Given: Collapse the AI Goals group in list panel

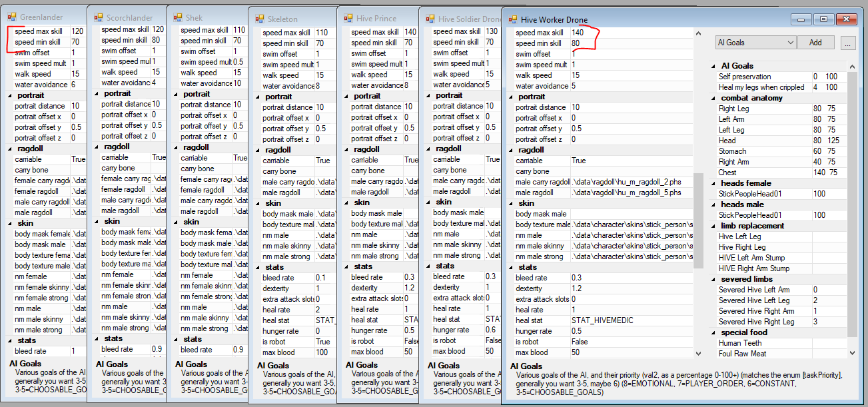Looking at the screenshot, I should [713, 66].
